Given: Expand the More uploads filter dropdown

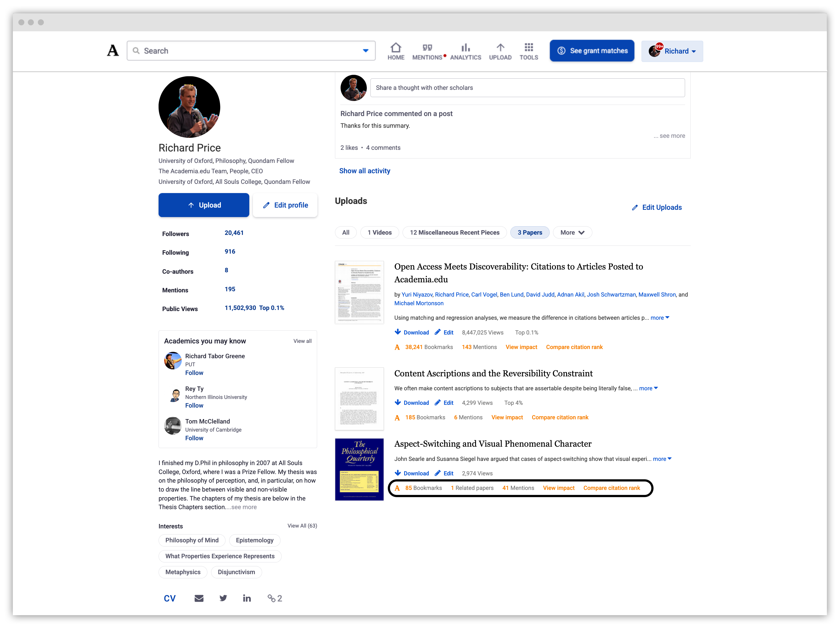Looking at the screenshot, I should coord(572,232).
